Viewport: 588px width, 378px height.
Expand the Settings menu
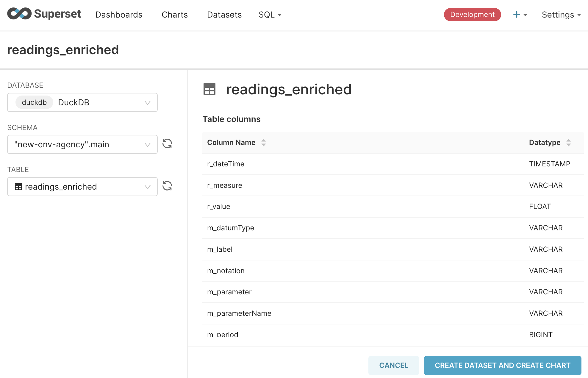point(561,15)
